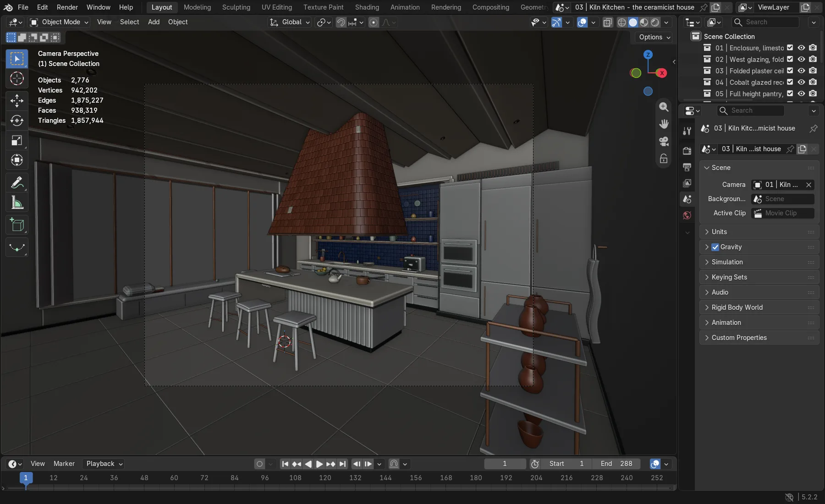Activate the Scale tool

tap(17, 140)
